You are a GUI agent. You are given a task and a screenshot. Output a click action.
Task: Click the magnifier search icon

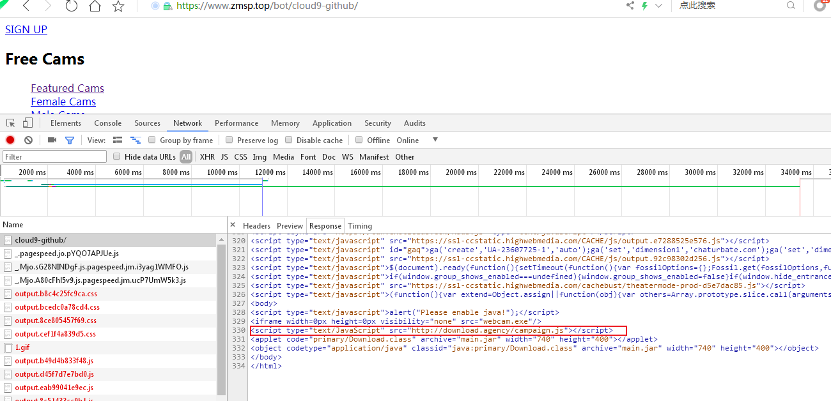791,6
